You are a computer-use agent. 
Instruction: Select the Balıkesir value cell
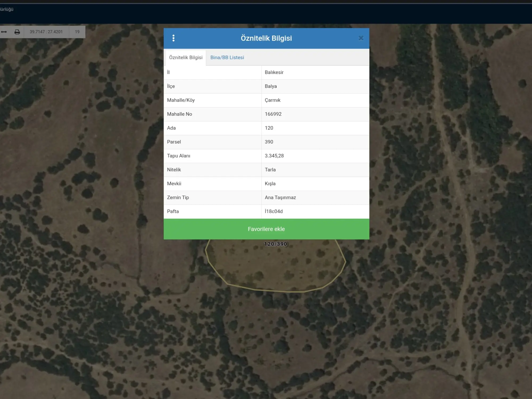click(x=315, y=72)
